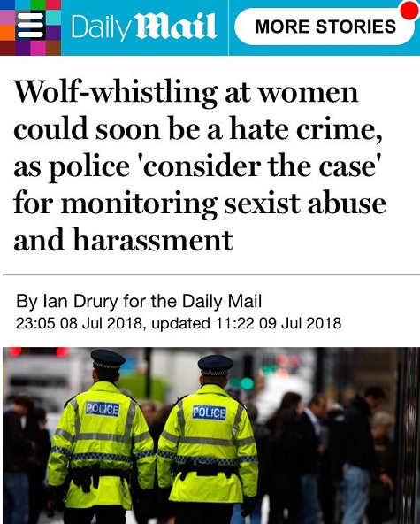Viewport: 420px width, 524px height.
Task: Click the 'updated 11:22 09 Jul 2018' text
Action: click(x=247, y=323)
